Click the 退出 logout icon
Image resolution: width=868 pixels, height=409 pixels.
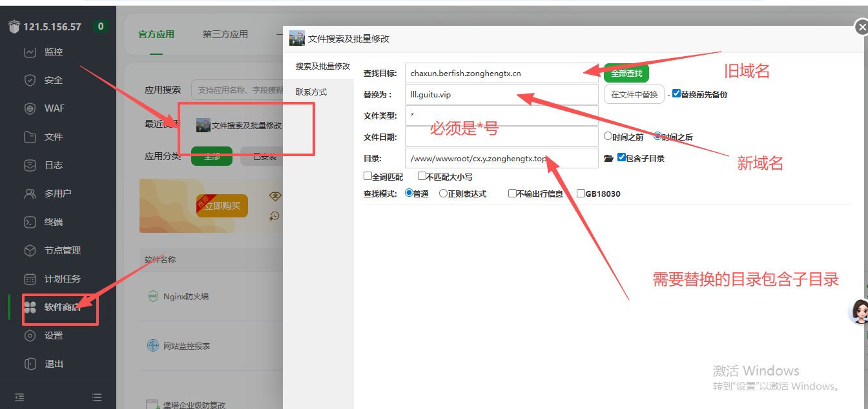[30, 364]
